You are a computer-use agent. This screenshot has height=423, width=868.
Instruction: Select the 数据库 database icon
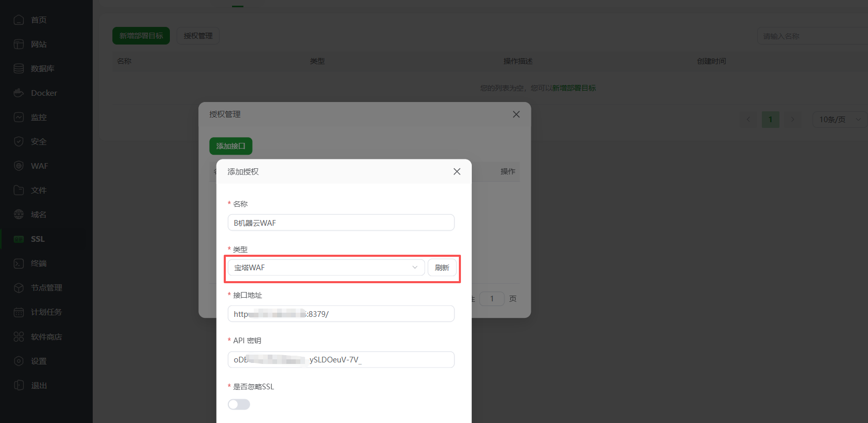click(x=19, y=68)
